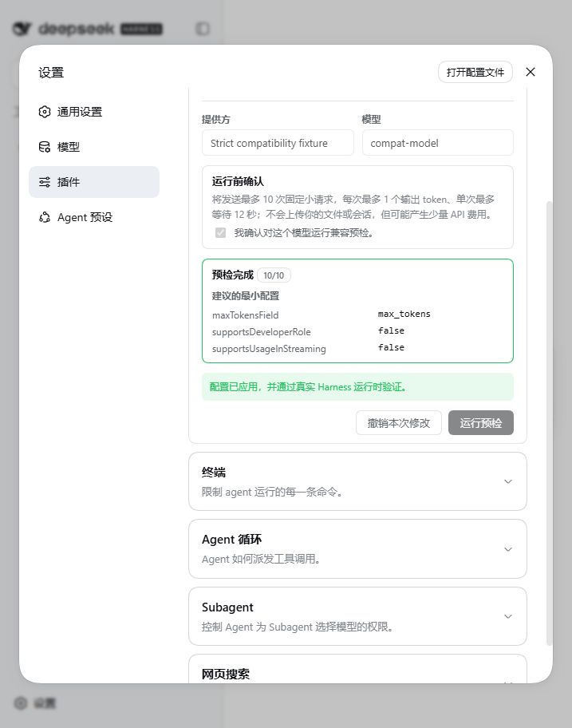This screenshot has width=572, height=728.
Task: Click the 配置已应用 green status message
Action: pyautogui.click(x=357, y=386)
